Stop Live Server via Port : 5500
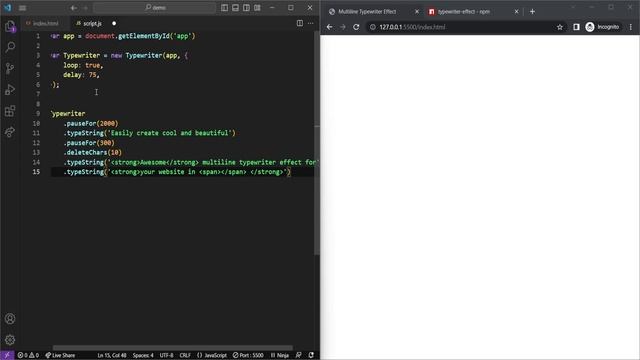The image size is (640, 360). point(248,355)
